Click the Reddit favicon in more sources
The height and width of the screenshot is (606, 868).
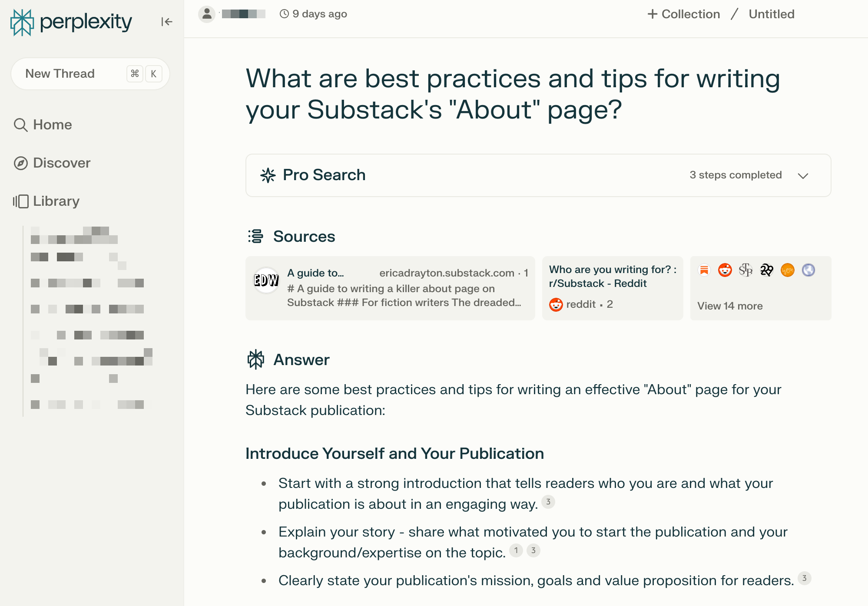coord(725,270)
